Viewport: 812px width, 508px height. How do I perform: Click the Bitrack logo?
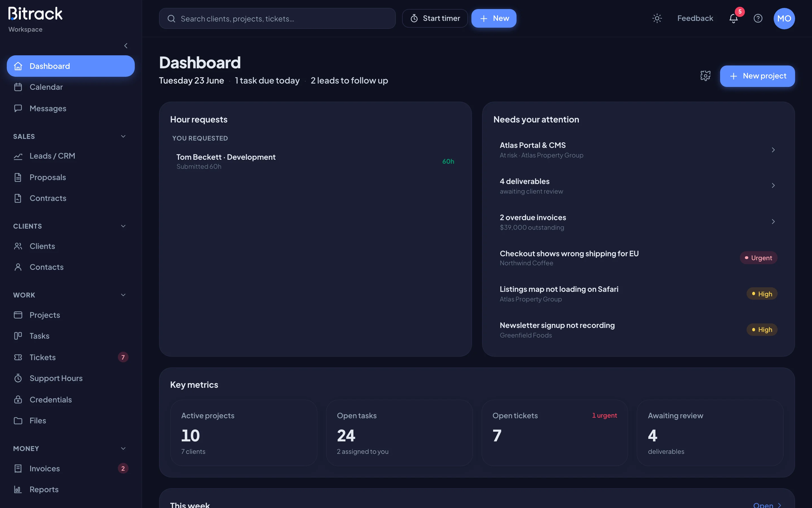click(35, 14)
